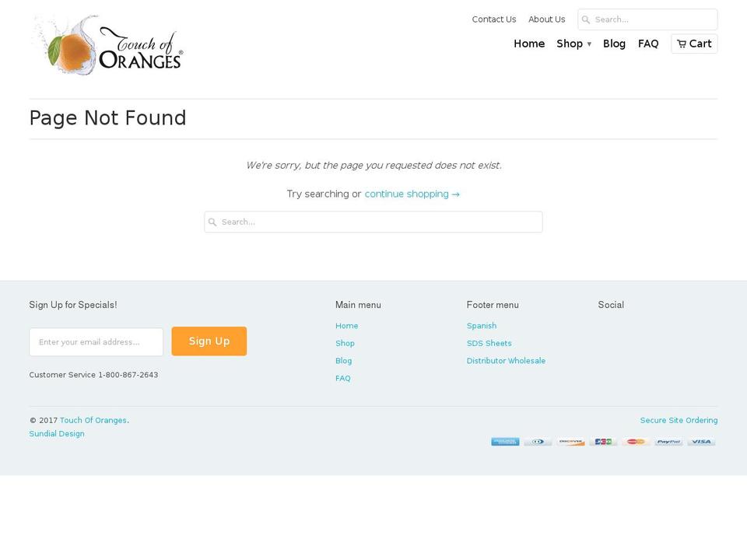
Task: Click Customer Service phone number text
Action: 93,375
